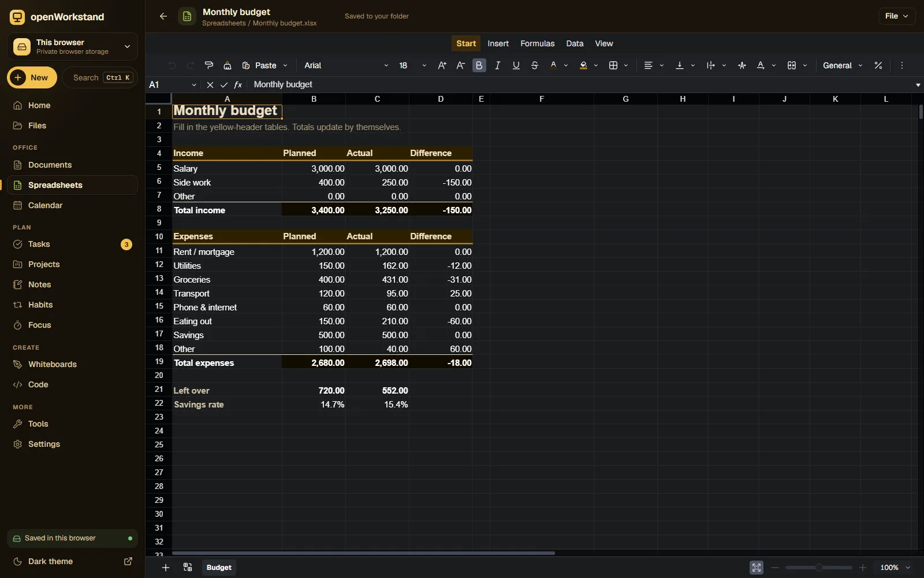924x578 pixels.
Task: Cancel the formula edit with X icon
Action: click(x=210, y=84)
